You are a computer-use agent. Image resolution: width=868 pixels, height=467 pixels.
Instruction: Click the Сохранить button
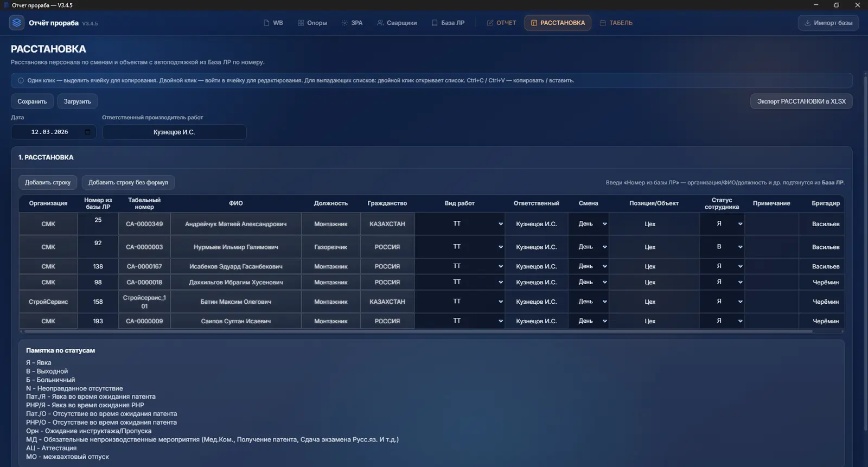[32, 101]
